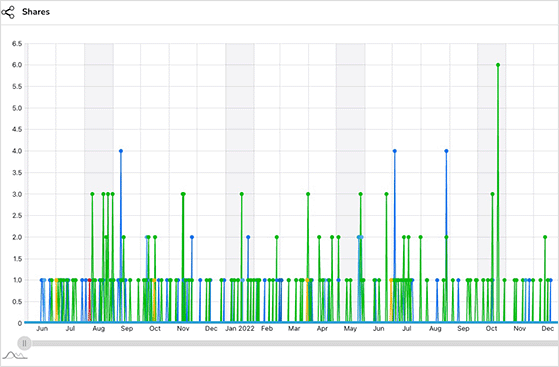Click the mini curve preview icon at bottom left
559x367 pixels.
click(15, 355)
